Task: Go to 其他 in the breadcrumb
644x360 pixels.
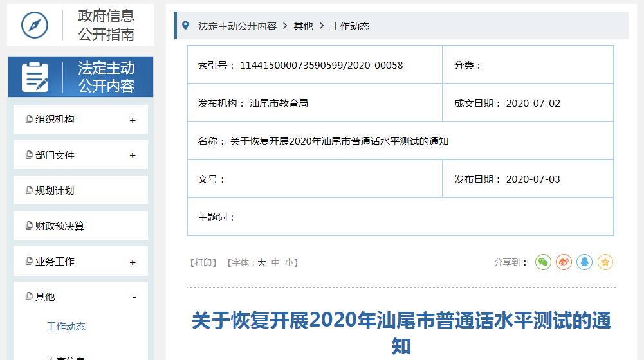Action: (x=303, y=26)
